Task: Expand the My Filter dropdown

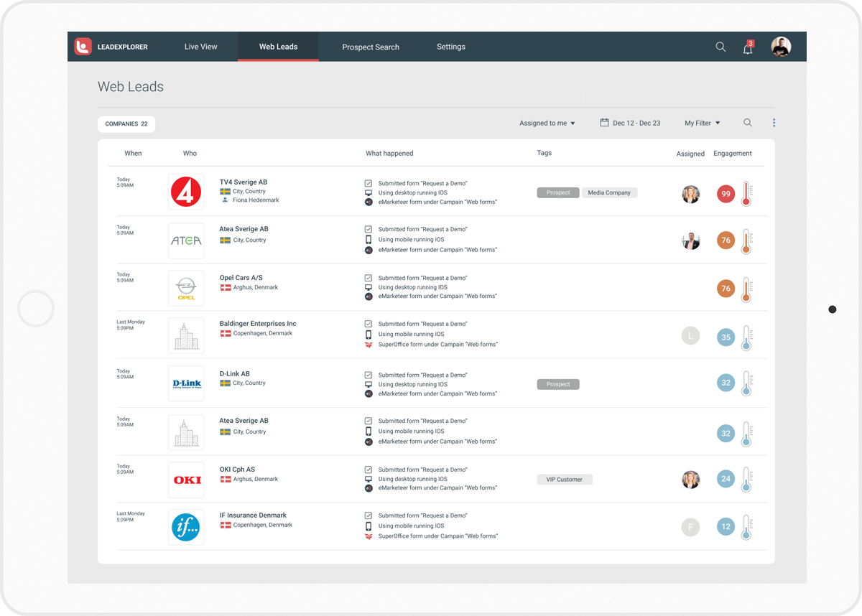Action: click(x=703, y=123)
